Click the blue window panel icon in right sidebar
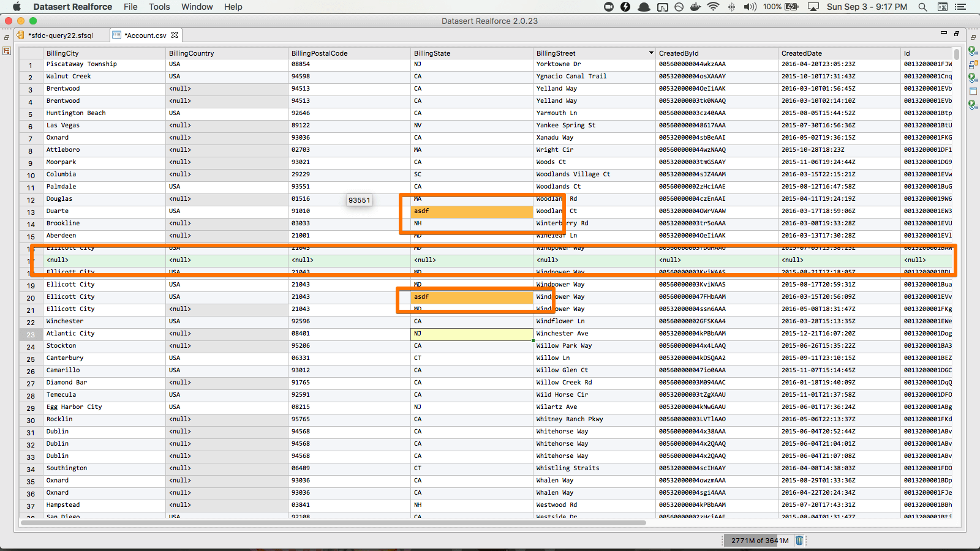Viewport: 980px width, 551px height. pyautogui.click(x=973, y=91)
